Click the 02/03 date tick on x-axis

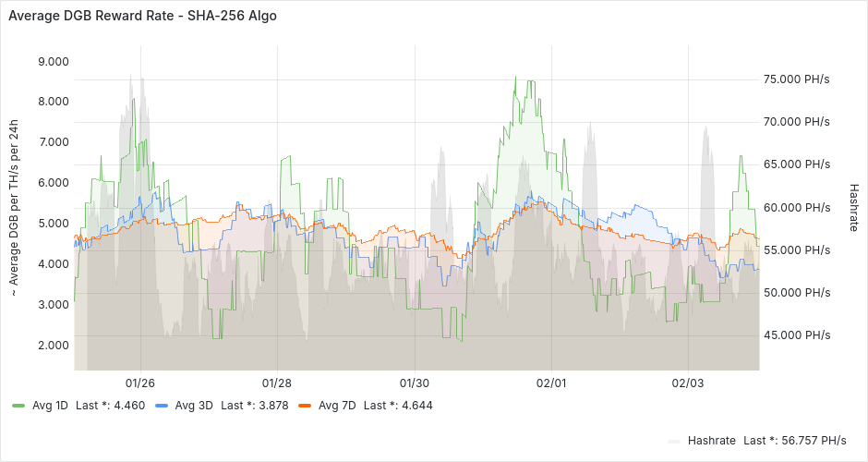click(x=688, y=383)
